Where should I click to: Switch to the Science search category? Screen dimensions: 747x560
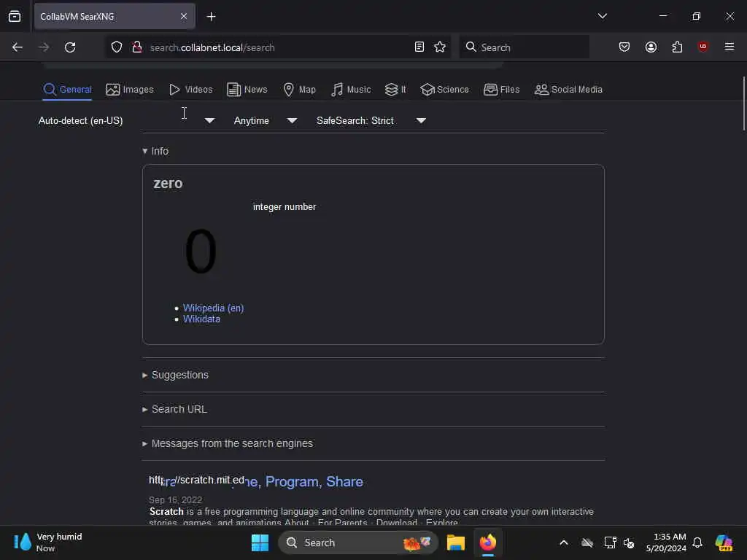click(x=444, y=90)
